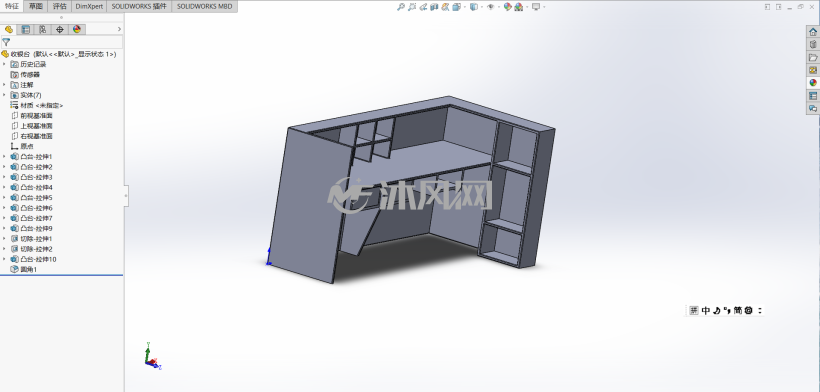Toggle Hide/Show Items eye icon
Image resolution: width=820 pixels, height=392 pixels.
(491, 7)
